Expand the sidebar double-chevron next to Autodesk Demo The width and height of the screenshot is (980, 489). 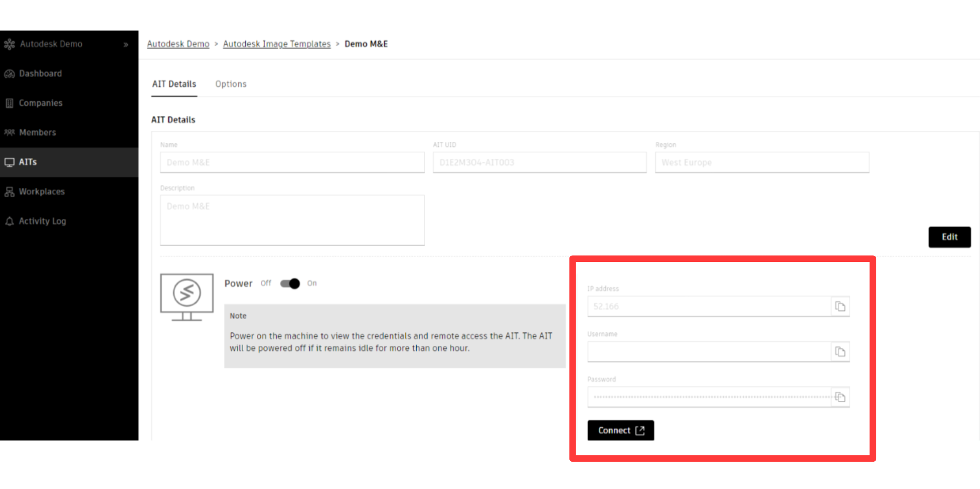126,45
